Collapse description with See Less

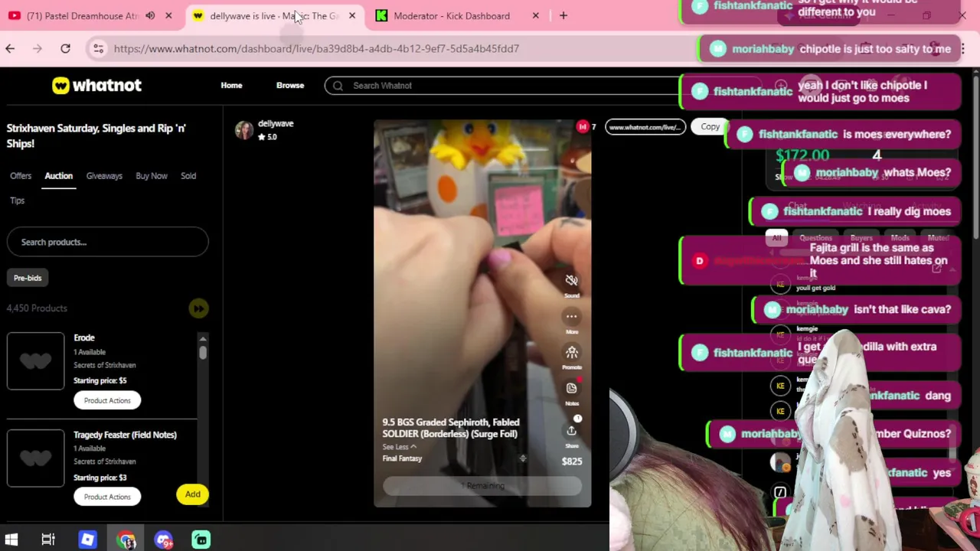[400, 447]
